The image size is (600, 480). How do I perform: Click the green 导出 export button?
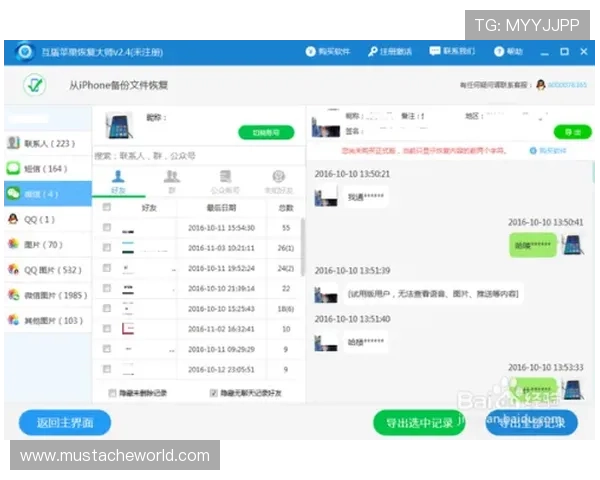tap(572, 132)
